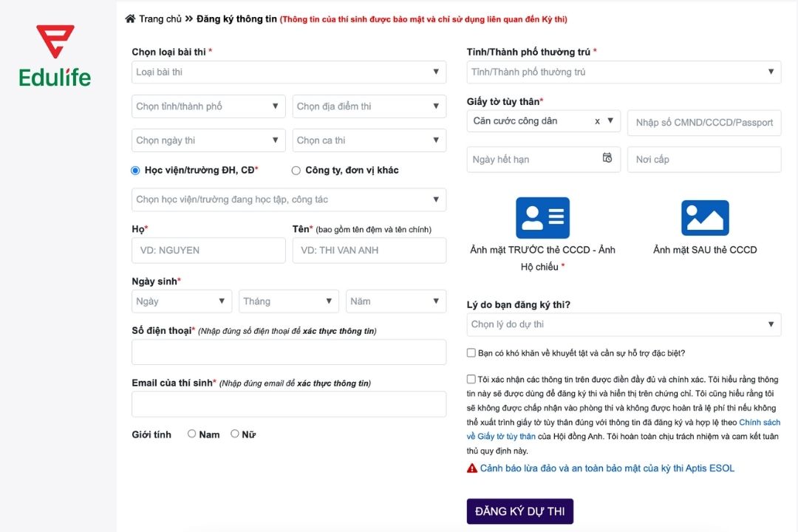
Task: Open Chọn lý do dự thi dropdown
Action: 624,324
